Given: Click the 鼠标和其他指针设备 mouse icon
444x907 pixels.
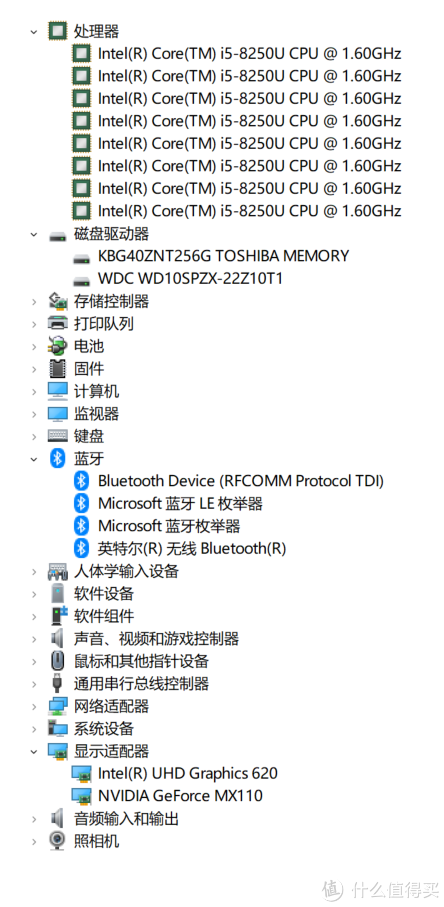Looking at the screenshot, I should click(57, 661).
